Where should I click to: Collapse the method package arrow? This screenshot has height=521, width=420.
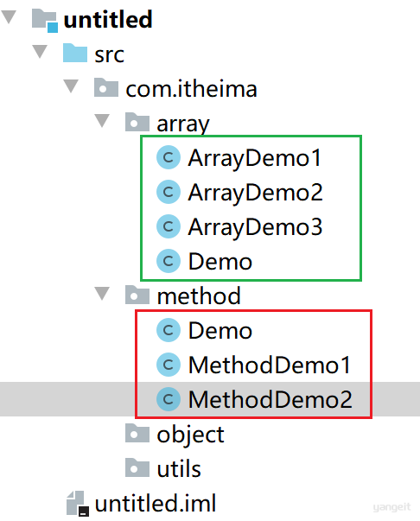point(102,294)
